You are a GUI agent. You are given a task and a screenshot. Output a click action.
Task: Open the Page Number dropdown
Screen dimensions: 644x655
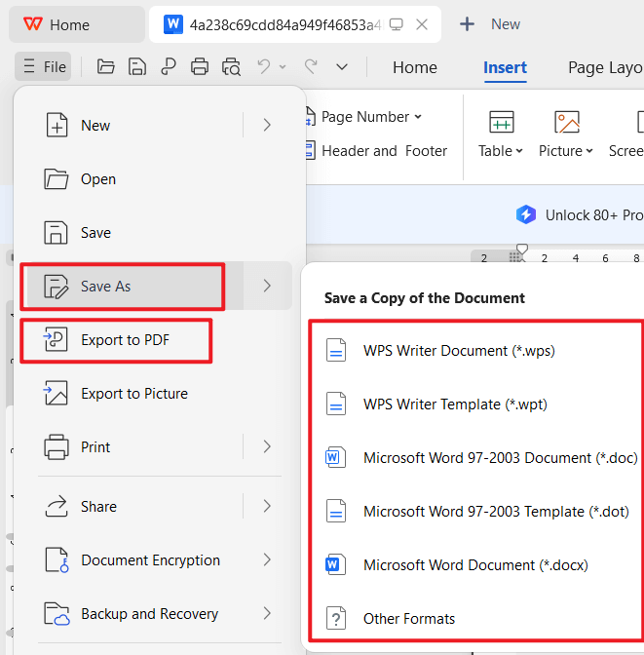pyautogui.click(x=370, y=117)
